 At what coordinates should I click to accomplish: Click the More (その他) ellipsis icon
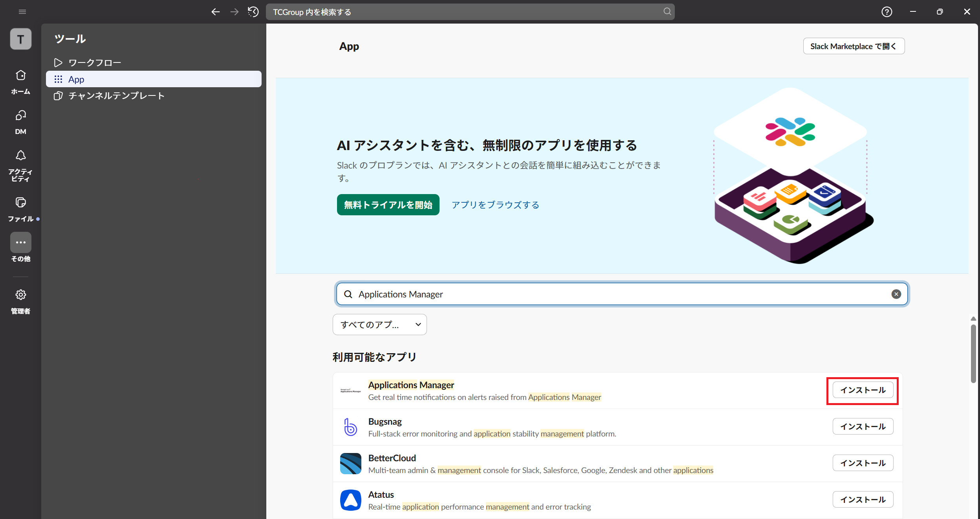[20, 242]
